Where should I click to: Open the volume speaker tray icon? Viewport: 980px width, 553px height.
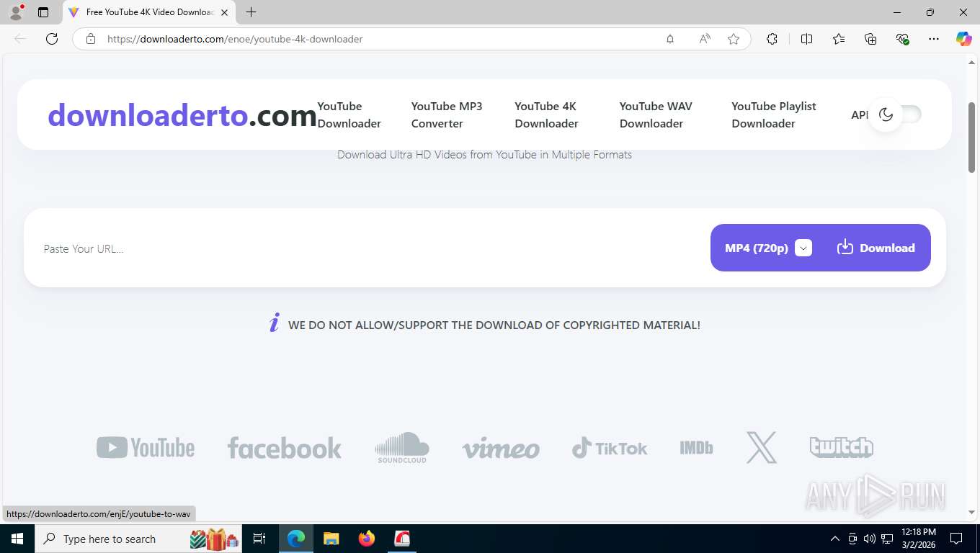869,539
